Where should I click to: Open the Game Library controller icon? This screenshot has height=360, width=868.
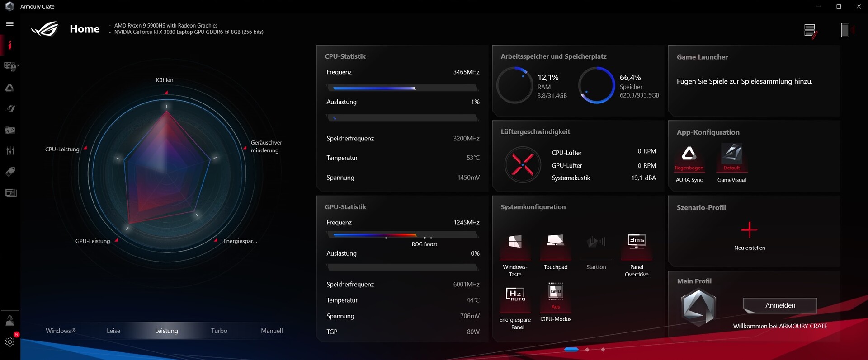[10, 130]
